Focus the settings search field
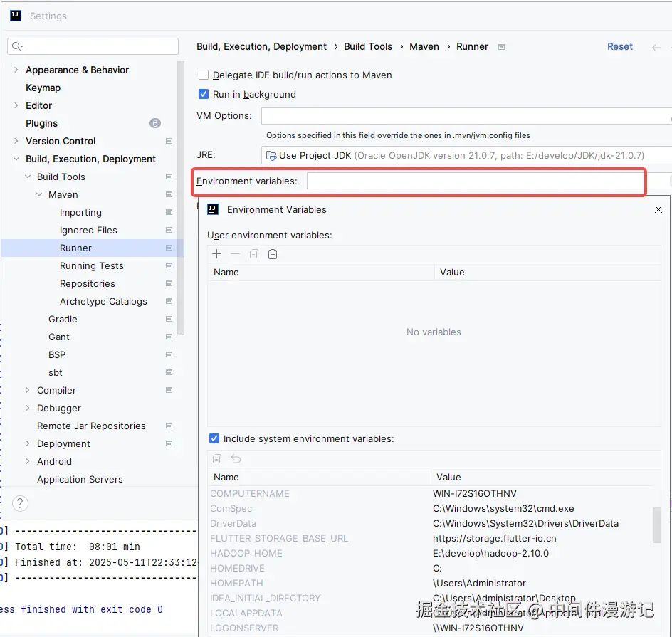Viewport: 672px width, 637px height. 93,46
